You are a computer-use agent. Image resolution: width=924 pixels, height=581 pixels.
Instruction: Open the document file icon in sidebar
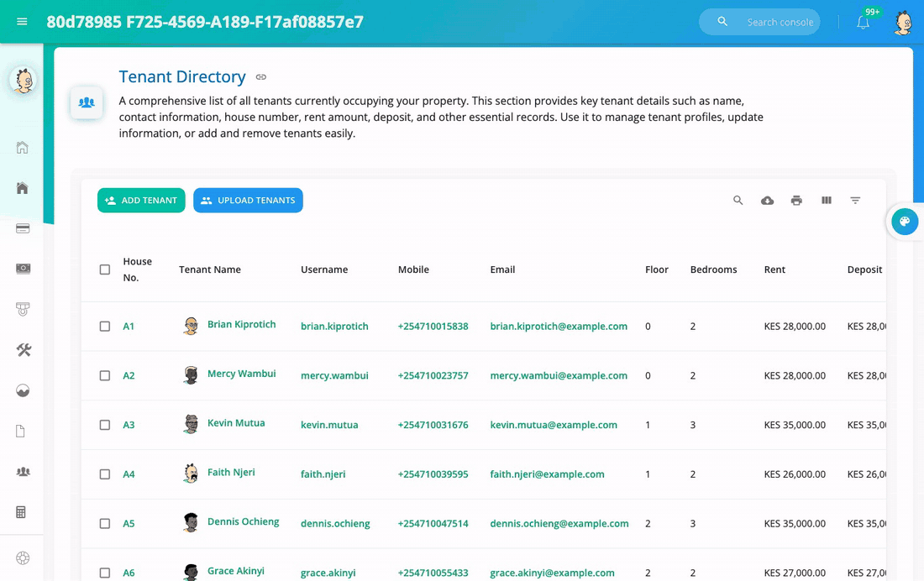click(x=21, y=432)
